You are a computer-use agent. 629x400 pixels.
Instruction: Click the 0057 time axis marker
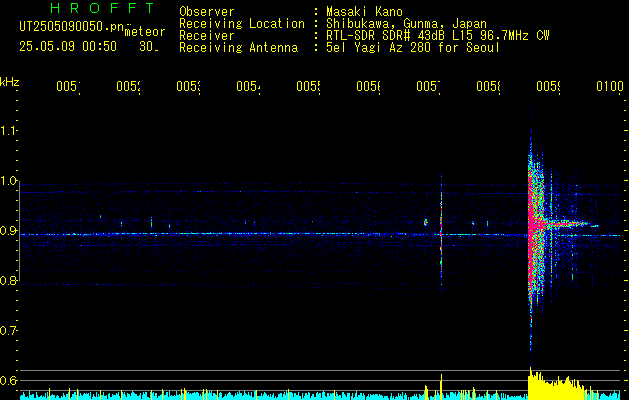coord(428,86)
